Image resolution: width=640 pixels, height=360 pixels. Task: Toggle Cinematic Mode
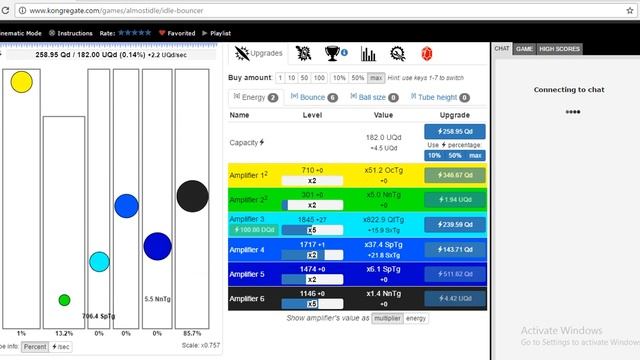click(20, 33)
